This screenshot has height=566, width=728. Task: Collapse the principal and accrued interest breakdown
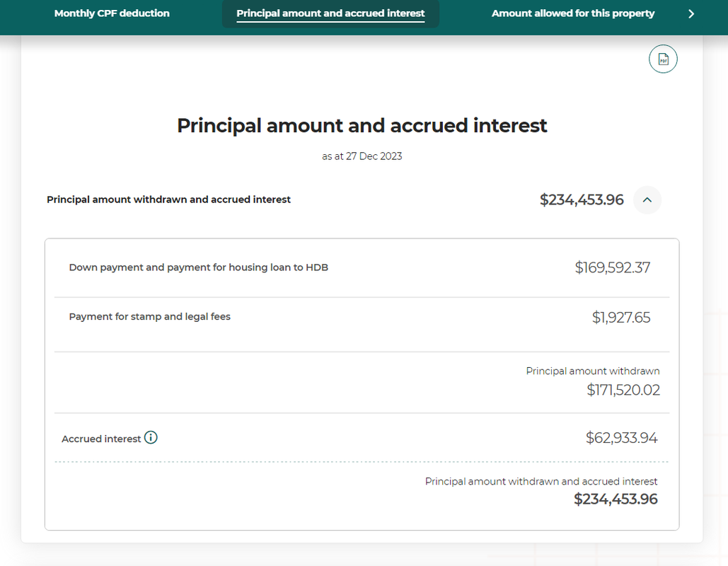click(x=647, y=200)
